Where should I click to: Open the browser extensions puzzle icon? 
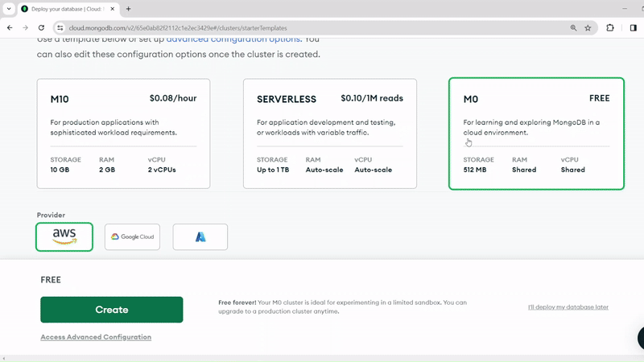610,27
